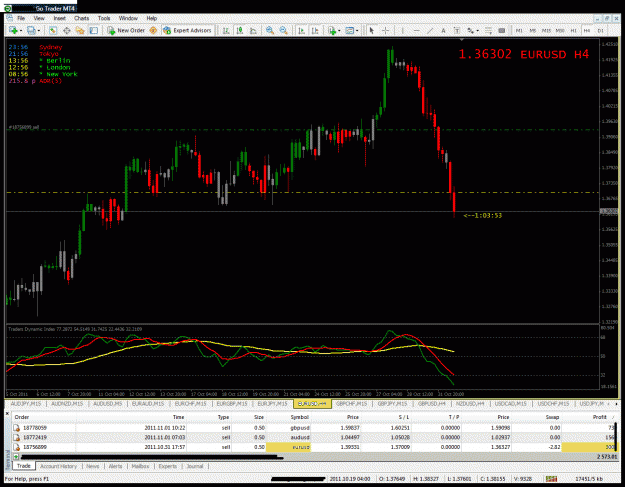Select order 18778059 gbpusd row
The width and height of the screenshot is (625, 487).
pos(313,428)
